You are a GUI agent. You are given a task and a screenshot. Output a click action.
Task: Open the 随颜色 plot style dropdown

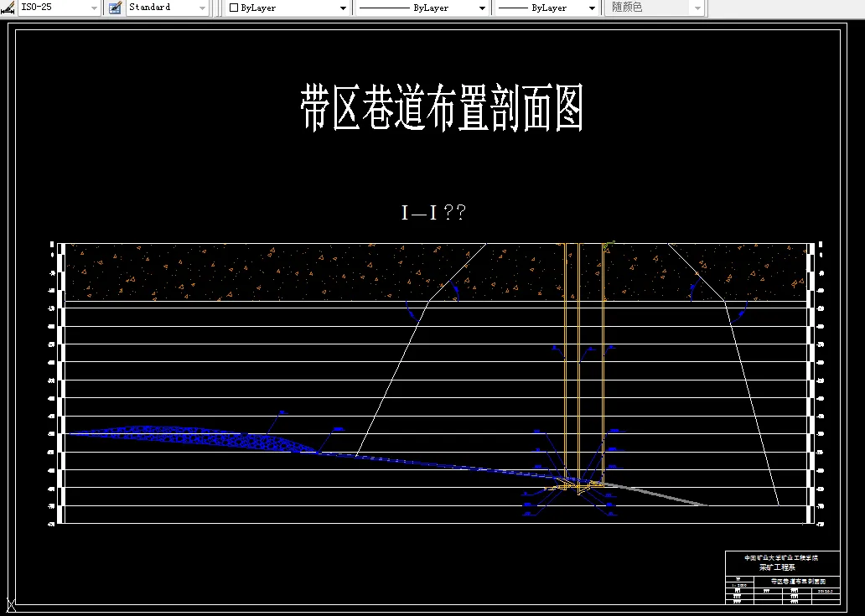(x=655, y=8)
